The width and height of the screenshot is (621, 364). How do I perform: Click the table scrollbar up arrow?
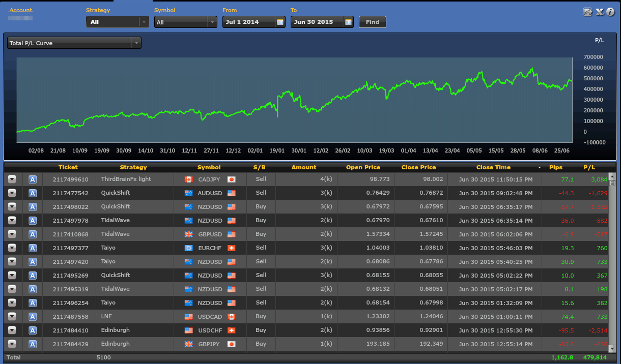(x=612, y=176)
